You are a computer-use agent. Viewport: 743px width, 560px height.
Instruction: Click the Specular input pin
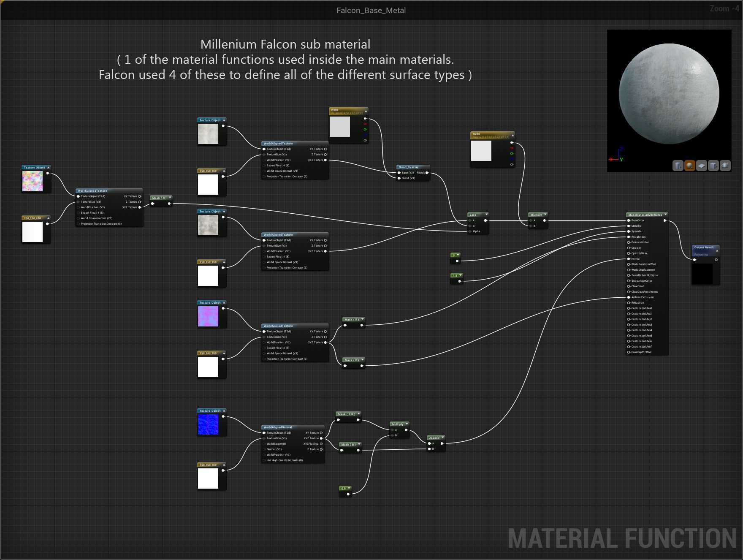click(629, 231)
